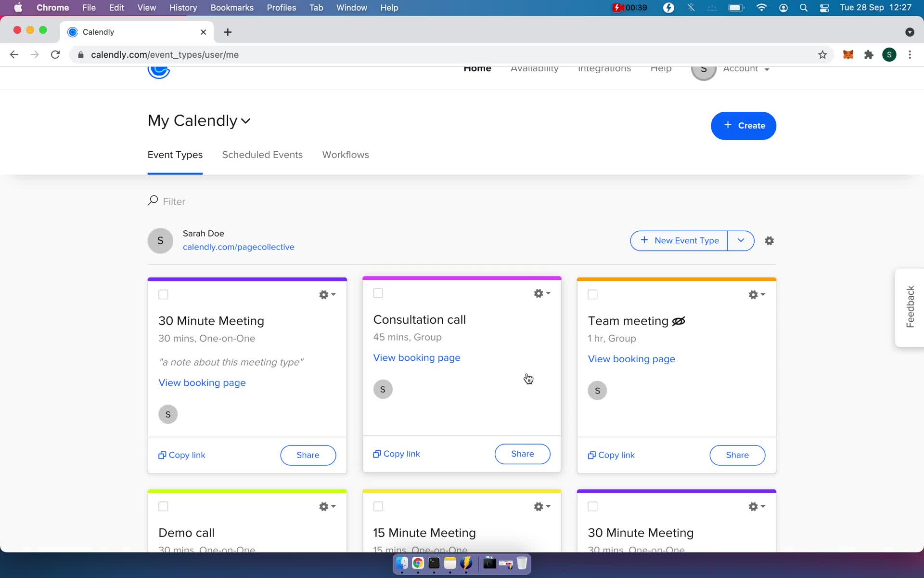The height and width of the screenshot is (578, 924).
Task: Check the box on the purple-topped bottom 30 Minute Meeting card
Action: pyautogui.click(x=592, y=506)
